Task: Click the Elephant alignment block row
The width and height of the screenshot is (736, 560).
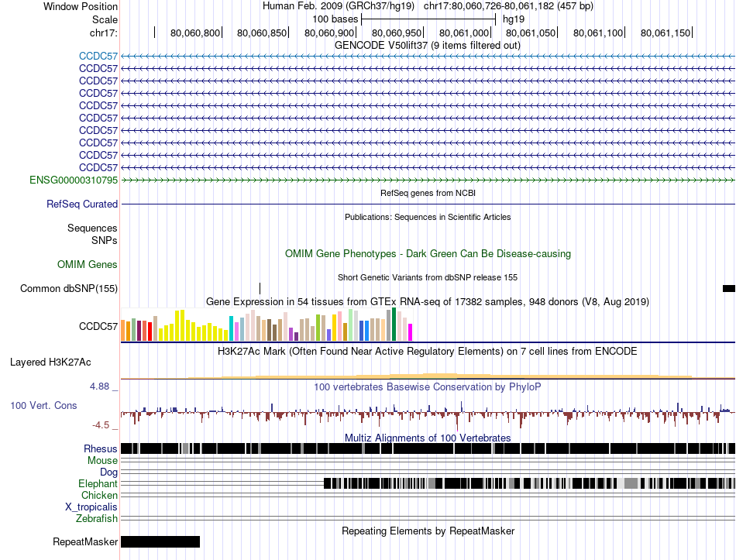Action: point(529,483)
